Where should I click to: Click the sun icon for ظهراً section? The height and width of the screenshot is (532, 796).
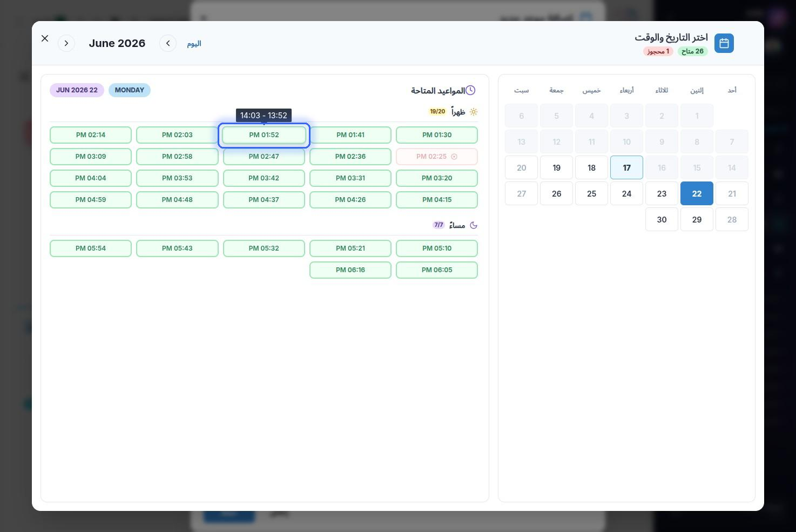point(474,112)
